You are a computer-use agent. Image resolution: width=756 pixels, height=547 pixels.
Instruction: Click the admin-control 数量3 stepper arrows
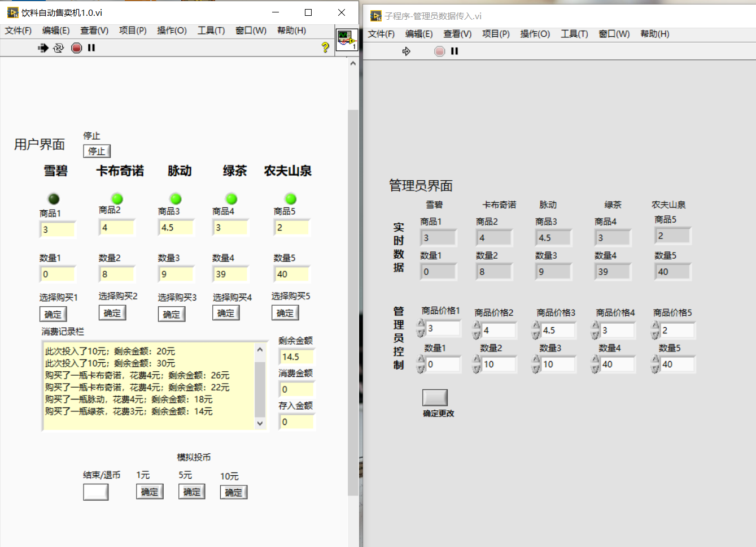tap(536, 364)
